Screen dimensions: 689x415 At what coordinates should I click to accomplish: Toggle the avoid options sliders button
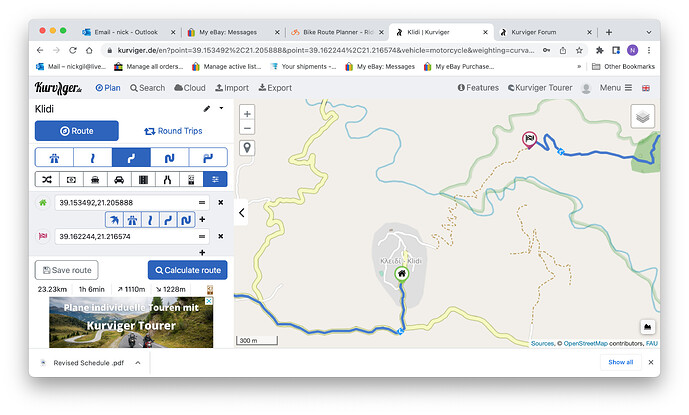[x=216, y=179]
